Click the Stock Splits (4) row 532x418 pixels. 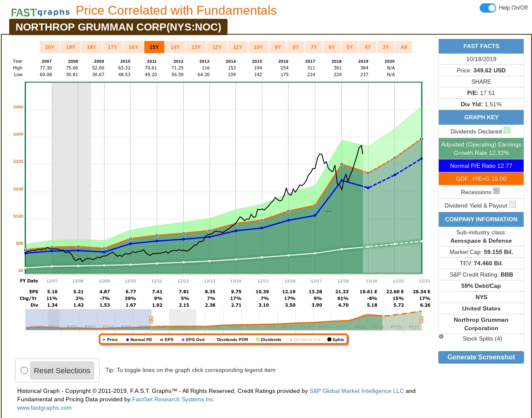[481, 339]
